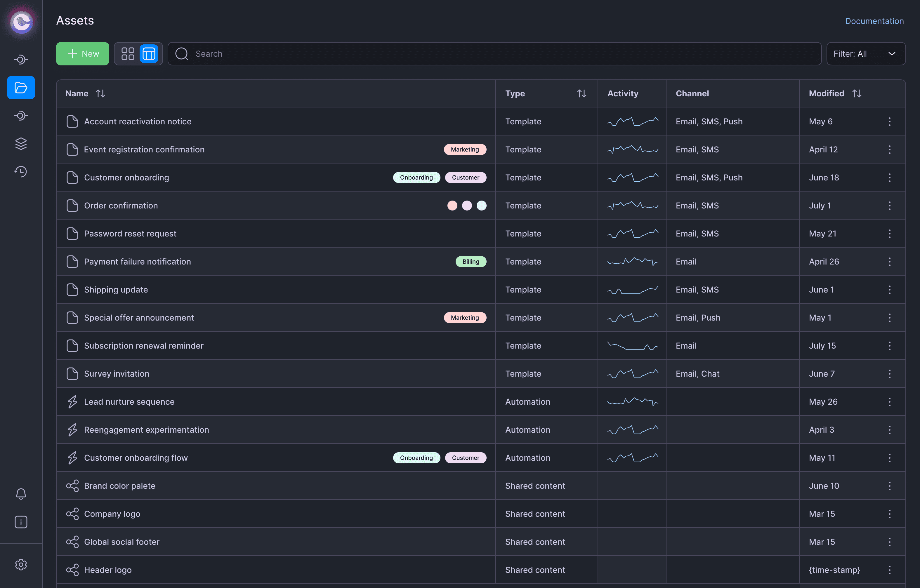Viewport: 920px width, 588px height.
Task: Sort table by Name column
Action: (100, 93)
